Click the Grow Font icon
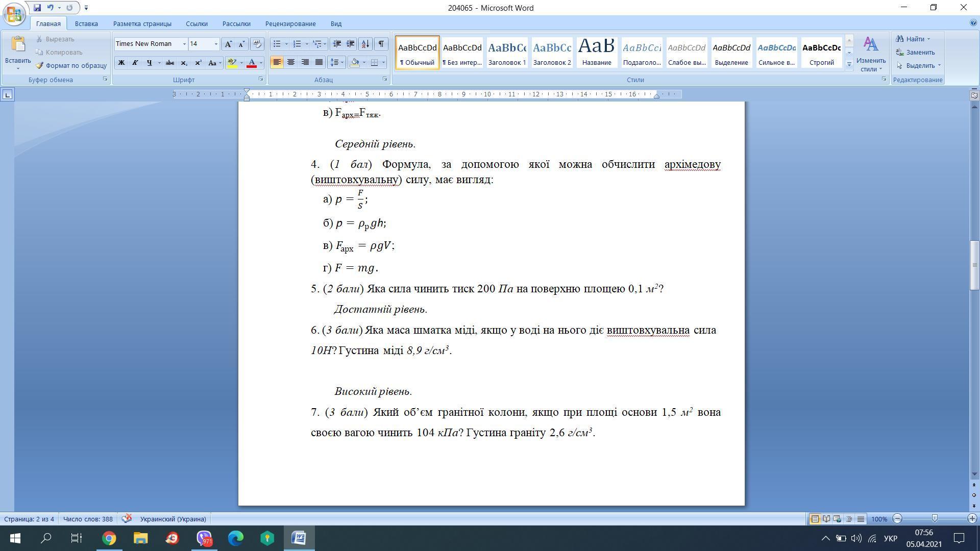Viewport: 980px width, 551px height. click(228, 44)
